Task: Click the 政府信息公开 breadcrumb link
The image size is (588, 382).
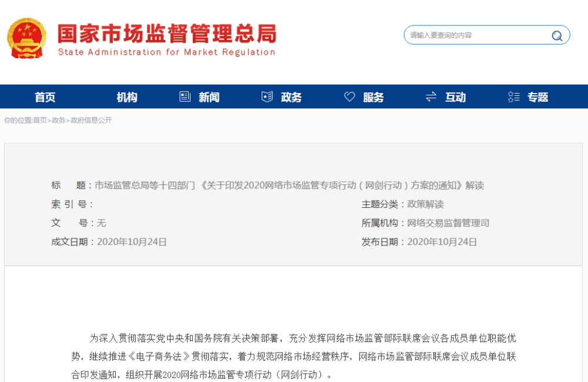Action: coord(91,120)
